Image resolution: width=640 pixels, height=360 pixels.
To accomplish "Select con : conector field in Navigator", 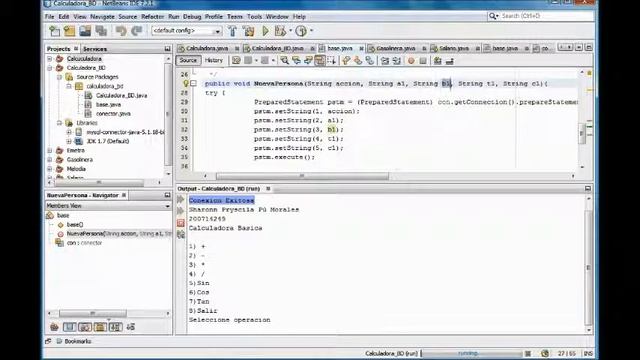I will click(x=84, y=243).
